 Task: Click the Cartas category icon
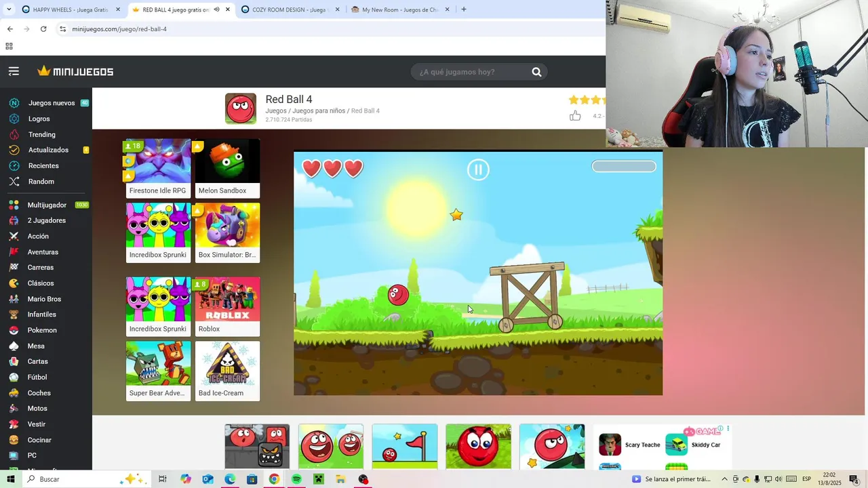coord(14,361)
